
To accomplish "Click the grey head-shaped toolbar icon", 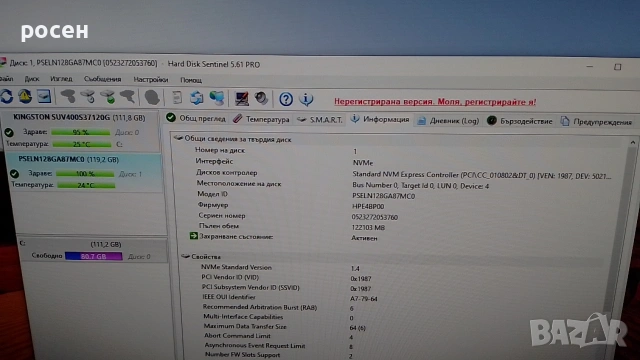I will [x=152, y=98].
